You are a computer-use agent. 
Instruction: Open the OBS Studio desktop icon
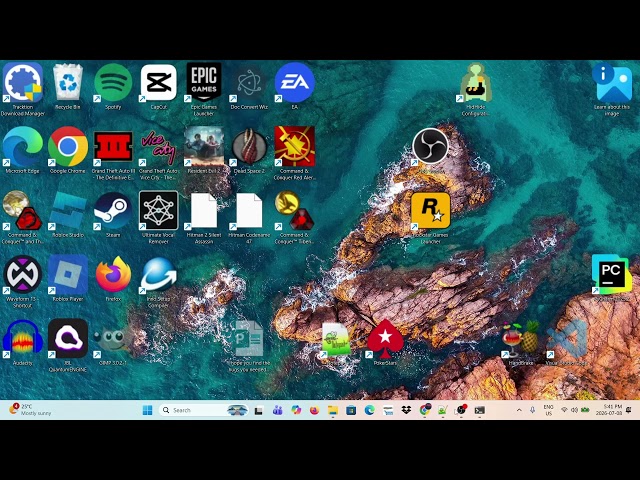(x=430, y=146)
